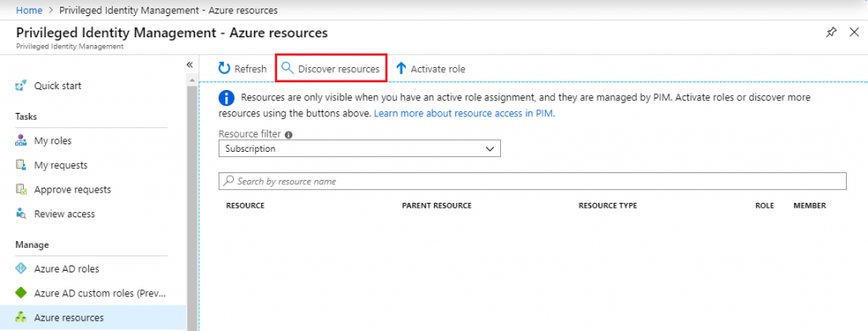Pin this blade with pushpin icon
This screenshot has height=331, width=868.
point(831,33)
